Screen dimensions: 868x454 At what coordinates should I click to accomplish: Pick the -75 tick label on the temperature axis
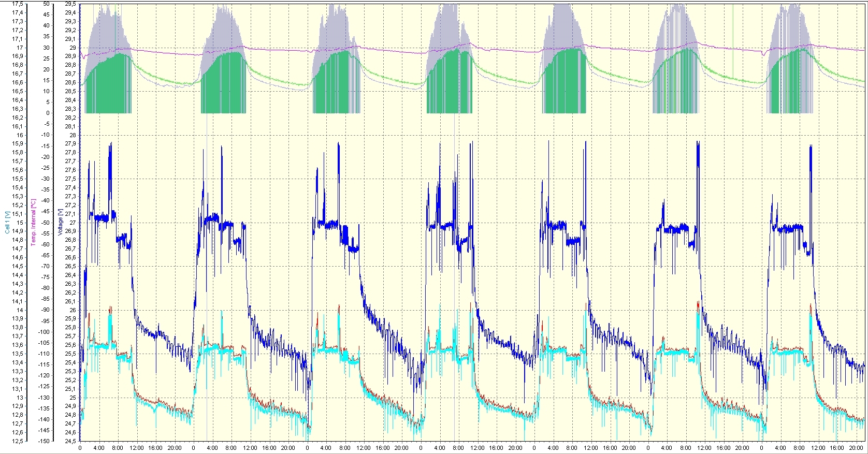point(46,277)
